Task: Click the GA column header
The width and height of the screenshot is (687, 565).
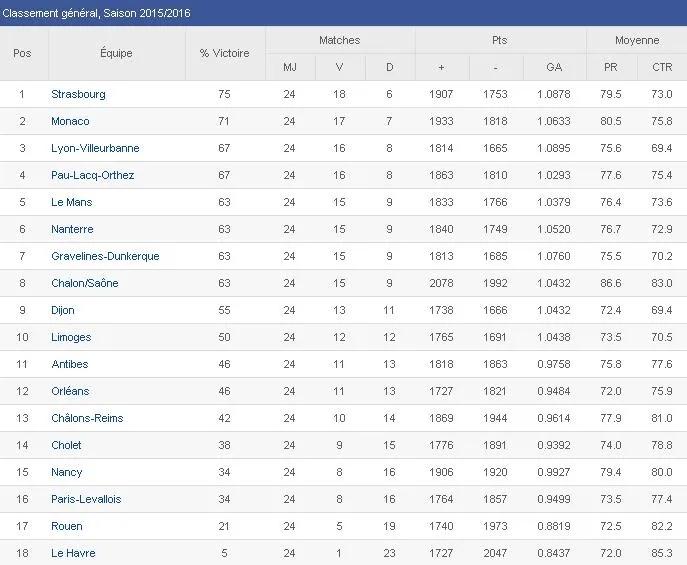Action: coord(553,67)
